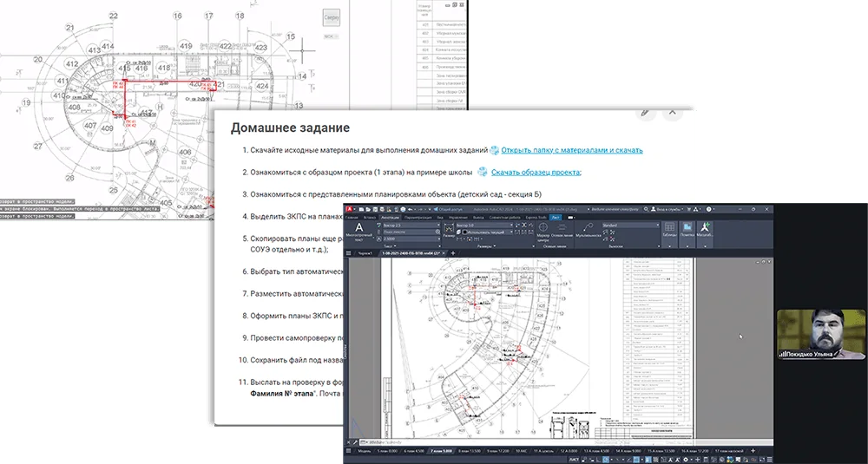Select the Center Mark (Маркер центра) tool
The width and height of the screenshot is (868, 464).
(543, 232)
